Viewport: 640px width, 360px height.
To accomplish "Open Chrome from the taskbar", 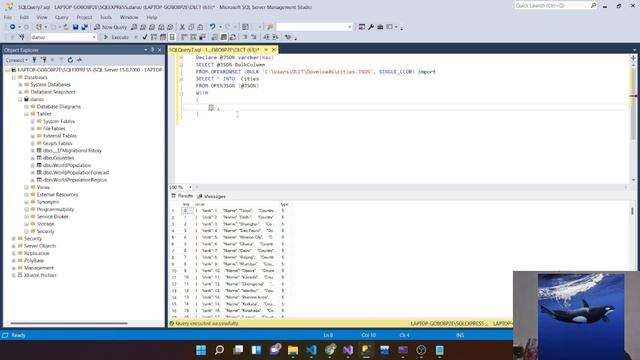I will click(330, 350).
